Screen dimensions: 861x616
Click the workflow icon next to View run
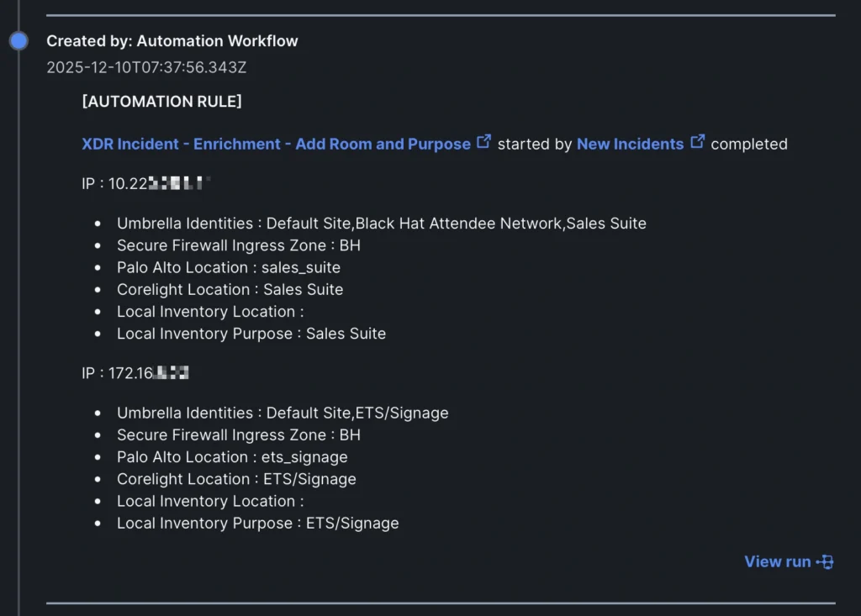(x=825, y=561)
